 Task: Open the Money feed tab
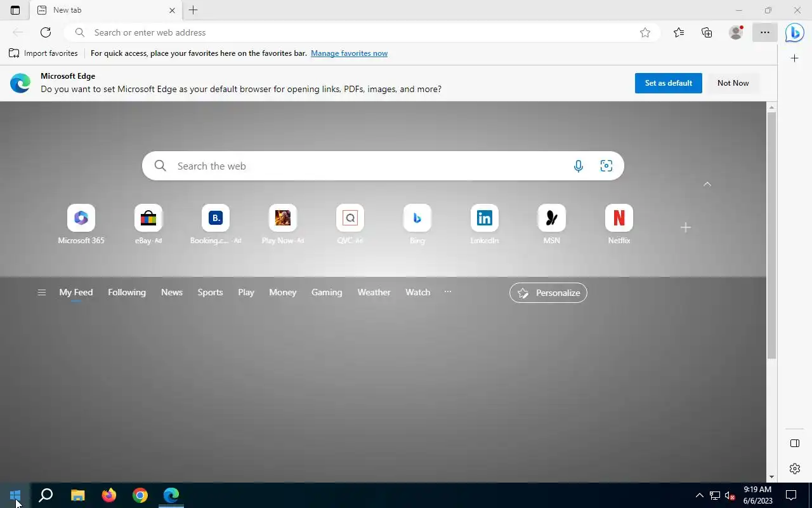click(283, 292)
